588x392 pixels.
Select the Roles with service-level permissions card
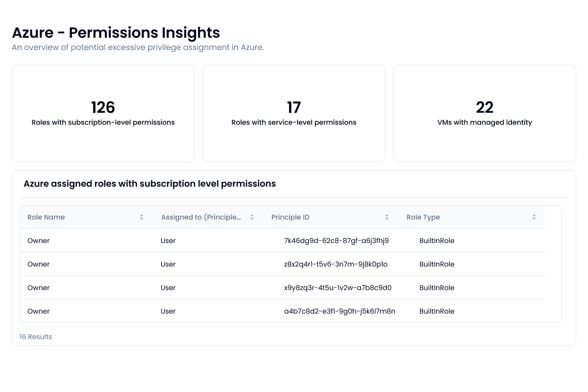[x=294, y=113]
